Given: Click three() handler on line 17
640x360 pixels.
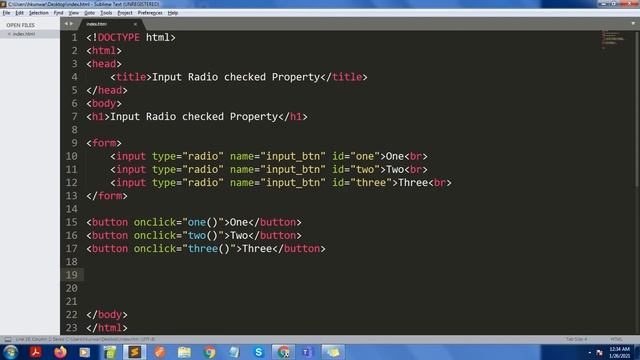Looking at the screenshot, I should coord(209,249).
